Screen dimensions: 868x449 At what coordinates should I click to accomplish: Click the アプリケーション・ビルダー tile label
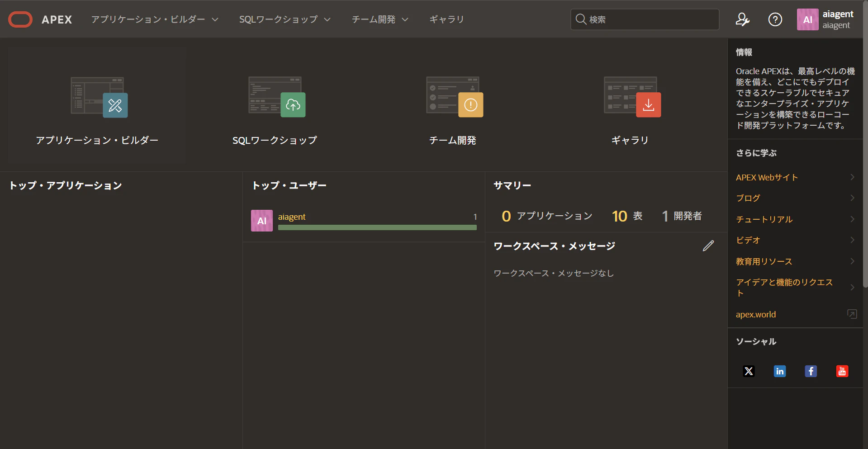click(97, 140)
